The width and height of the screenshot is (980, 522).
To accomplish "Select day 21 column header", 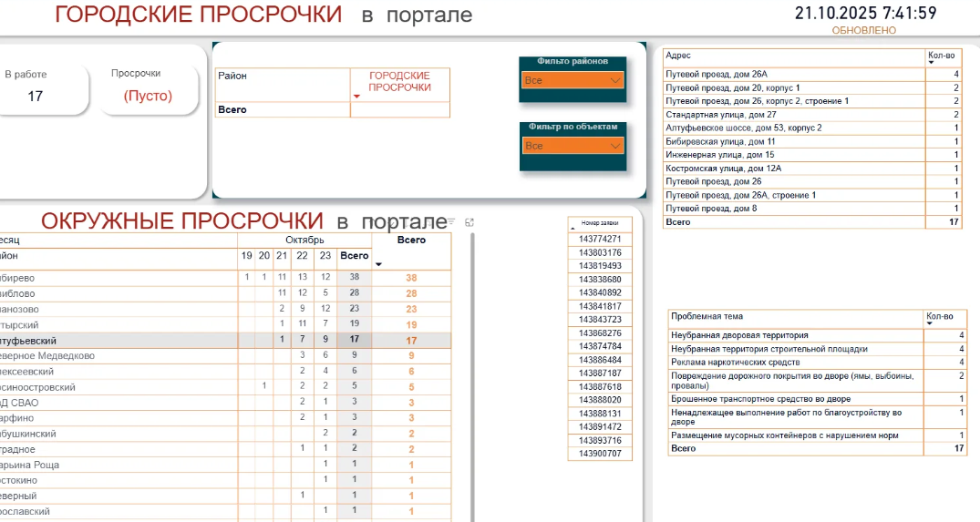I will (282, 255).
